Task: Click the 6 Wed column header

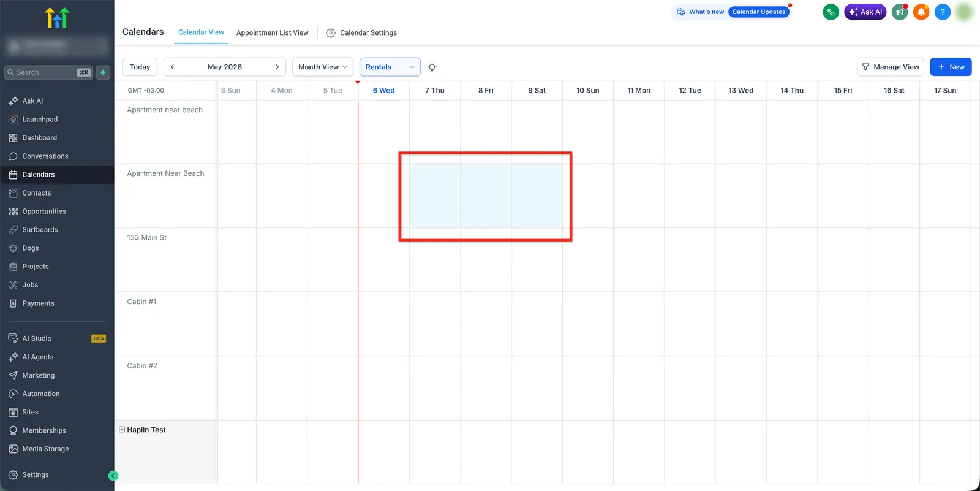Action: click(383, 90)
